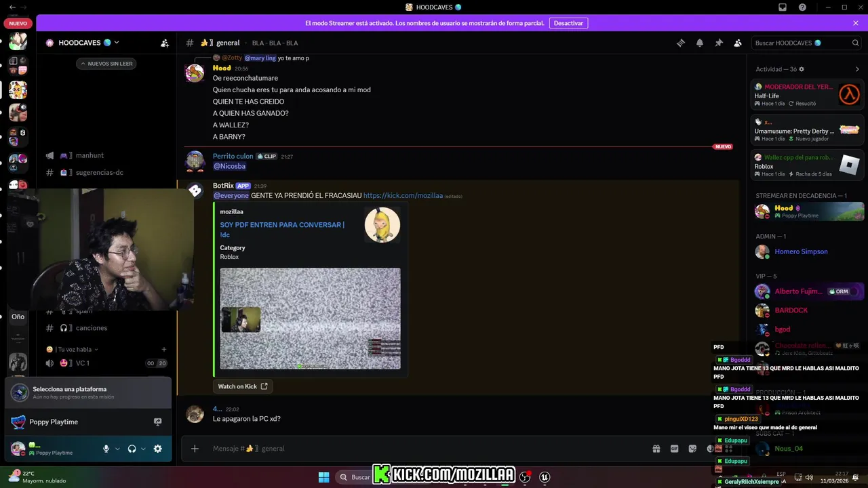
Task: Expand the Actividad panel chevron
Action: [x=857, y=69]
